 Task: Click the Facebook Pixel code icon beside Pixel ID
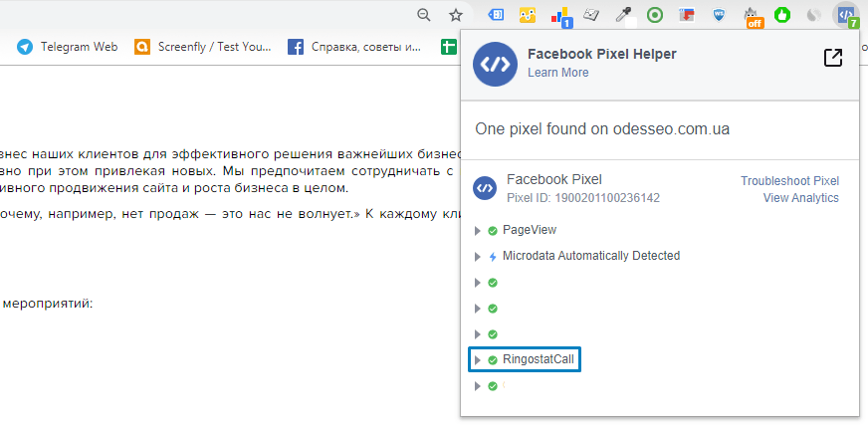tap(485, 188)
